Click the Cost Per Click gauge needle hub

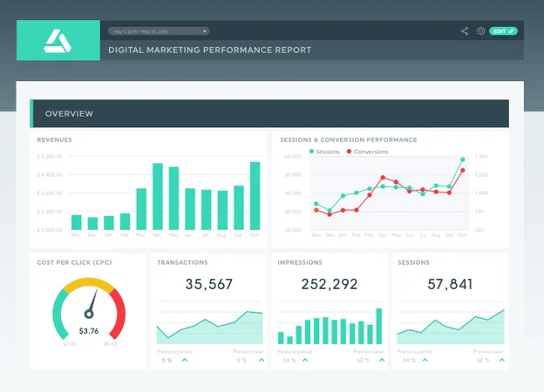click(x=89, y=314)
